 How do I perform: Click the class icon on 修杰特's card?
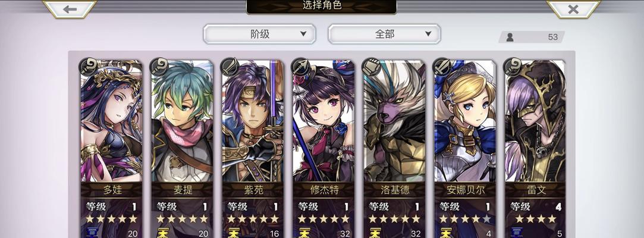click(300, 66)
